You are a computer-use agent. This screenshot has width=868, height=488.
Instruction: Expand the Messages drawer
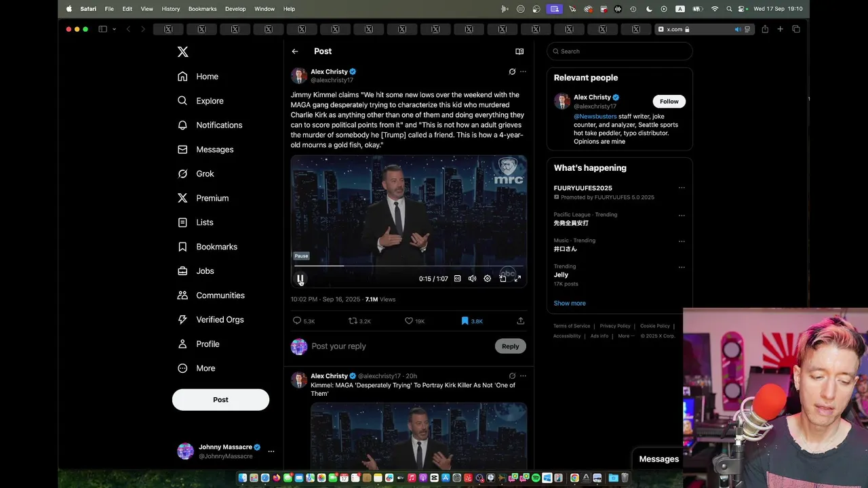pos(658,459)
